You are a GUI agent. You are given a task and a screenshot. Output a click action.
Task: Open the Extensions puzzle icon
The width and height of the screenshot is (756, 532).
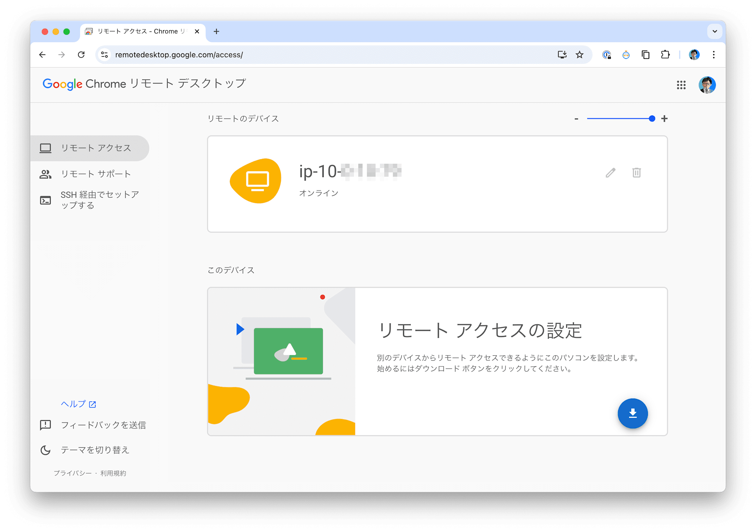point(665,55)
